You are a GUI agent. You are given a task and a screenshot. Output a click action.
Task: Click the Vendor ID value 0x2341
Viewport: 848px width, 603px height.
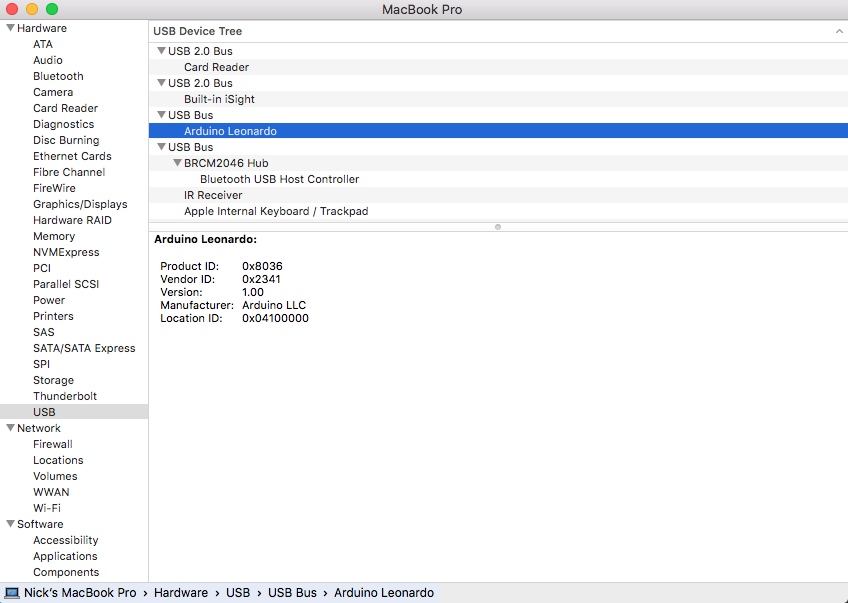(261, 279)
